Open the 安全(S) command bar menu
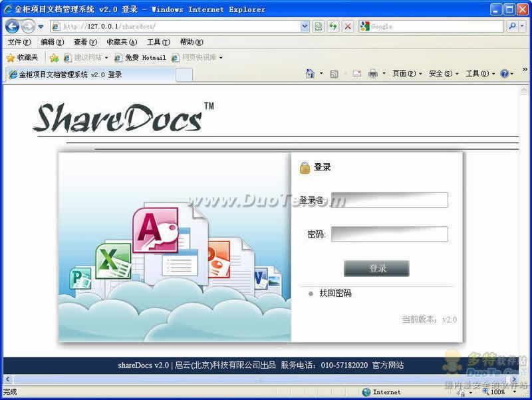 444,74
